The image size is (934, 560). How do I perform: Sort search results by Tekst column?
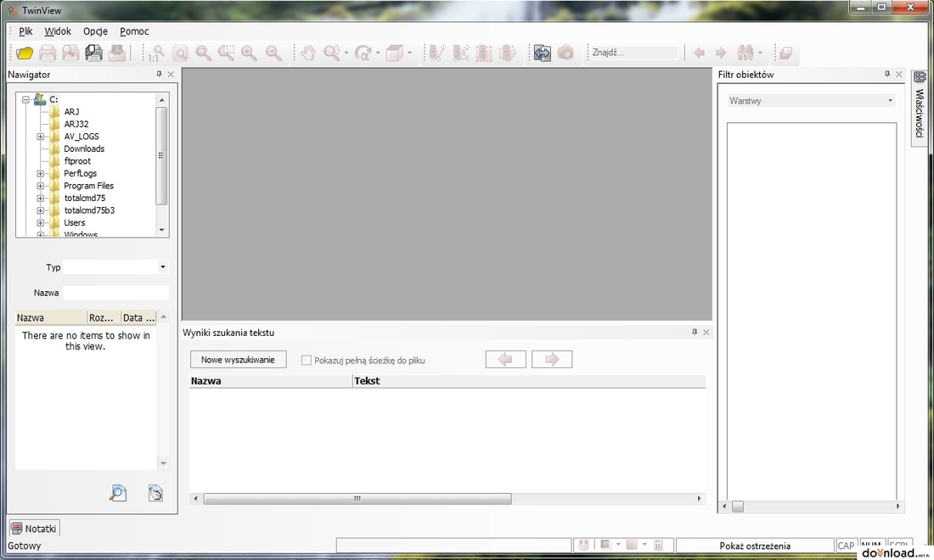pos(529,381)
